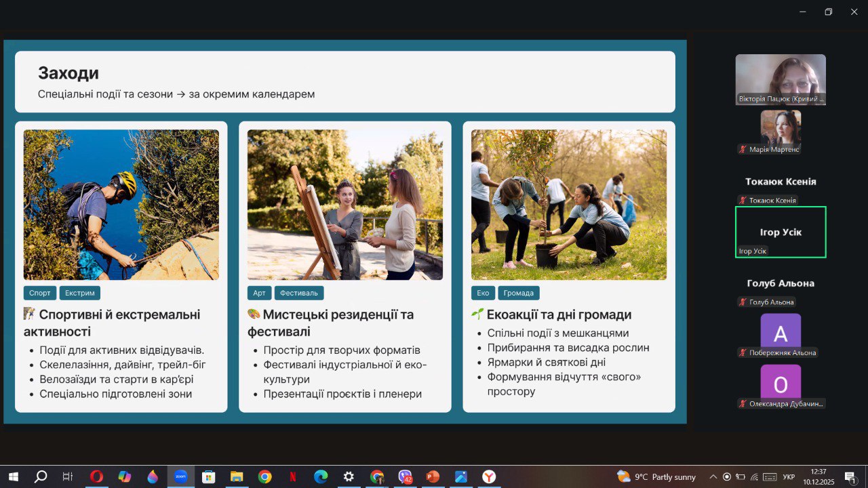The height and width of the screenshot is (488, 868).
Task: Click the Zoom app icon in taskbar
Action: click(180, 476)
